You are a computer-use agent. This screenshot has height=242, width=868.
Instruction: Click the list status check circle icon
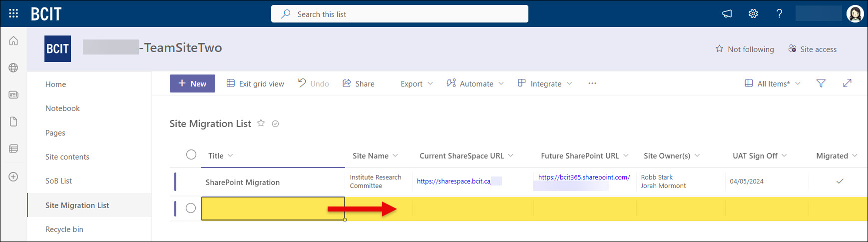(275, 123)
